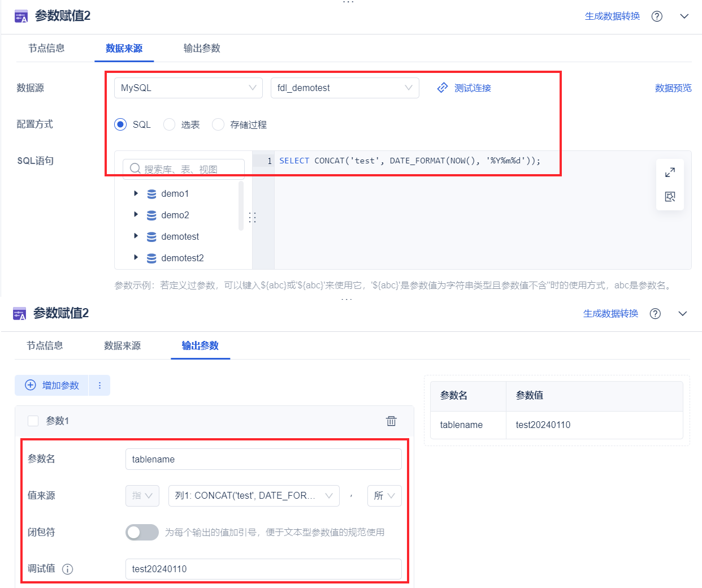Image resolution: width=702 pixels, height=588 pixels.
Task: Click demo2 database icon
Action: pyautogui.click(x=151, y=215)
